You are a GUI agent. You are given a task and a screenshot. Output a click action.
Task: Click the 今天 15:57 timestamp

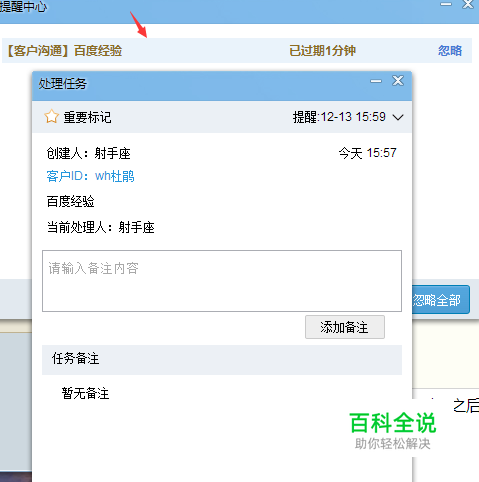pyautogui.click(x=368, y=153)
